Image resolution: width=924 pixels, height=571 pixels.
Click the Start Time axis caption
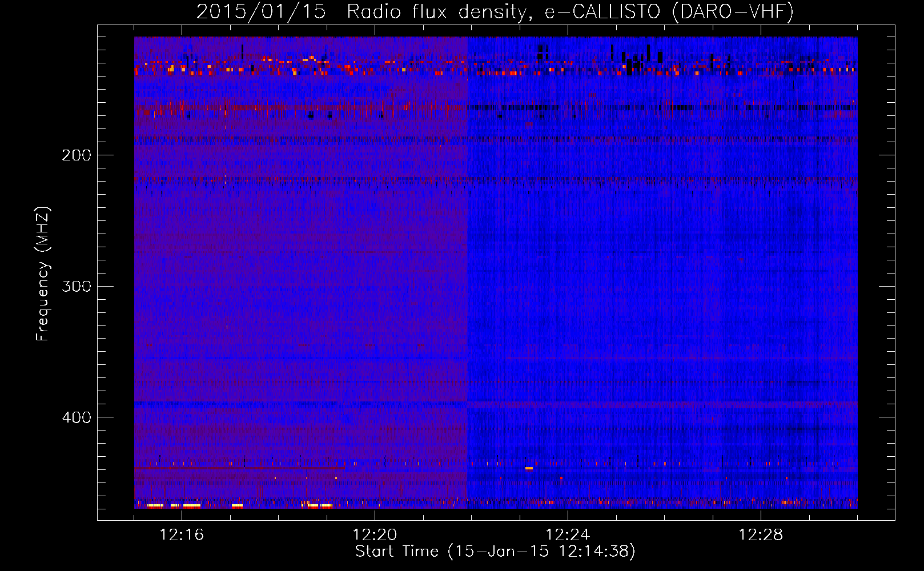click(x=495, y=552)
